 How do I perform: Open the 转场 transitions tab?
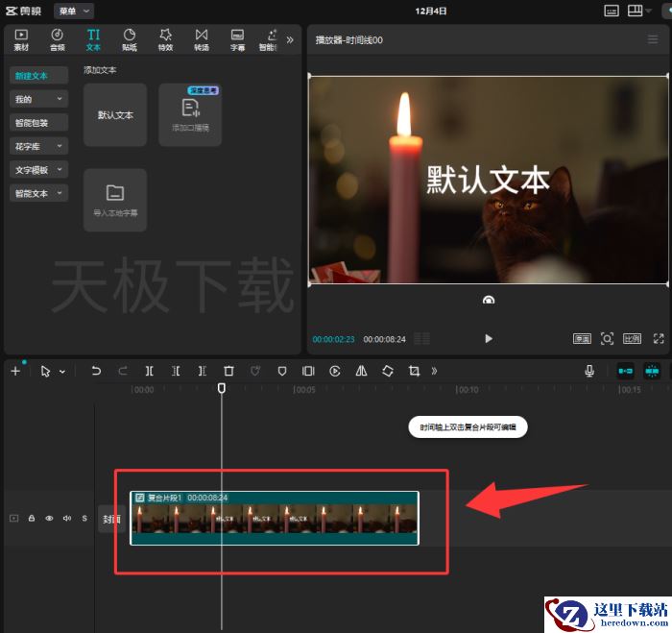[x=202, y=40]
